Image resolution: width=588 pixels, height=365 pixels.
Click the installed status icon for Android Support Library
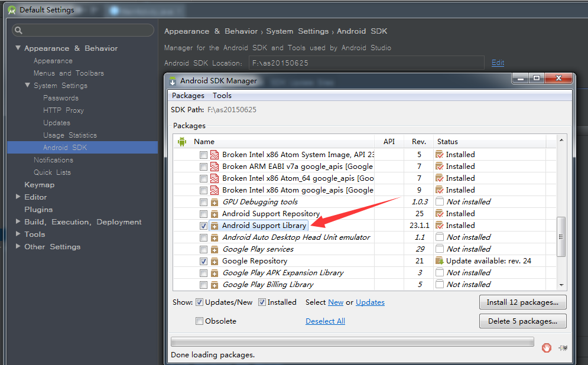tap(440, 225)
